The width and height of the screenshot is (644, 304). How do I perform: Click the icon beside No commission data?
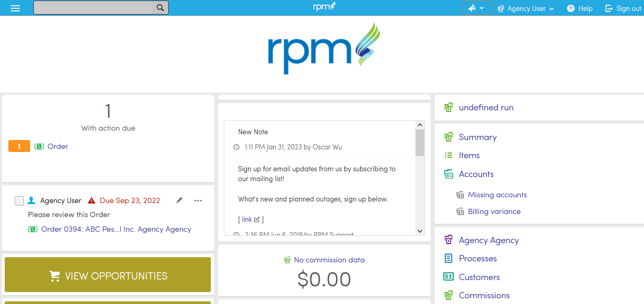click(287, 260)
